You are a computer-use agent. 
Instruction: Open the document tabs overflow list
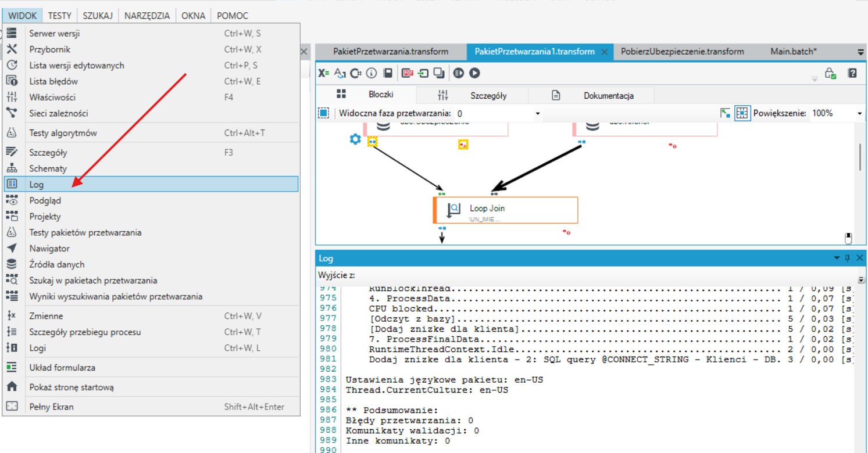point(861,52)
